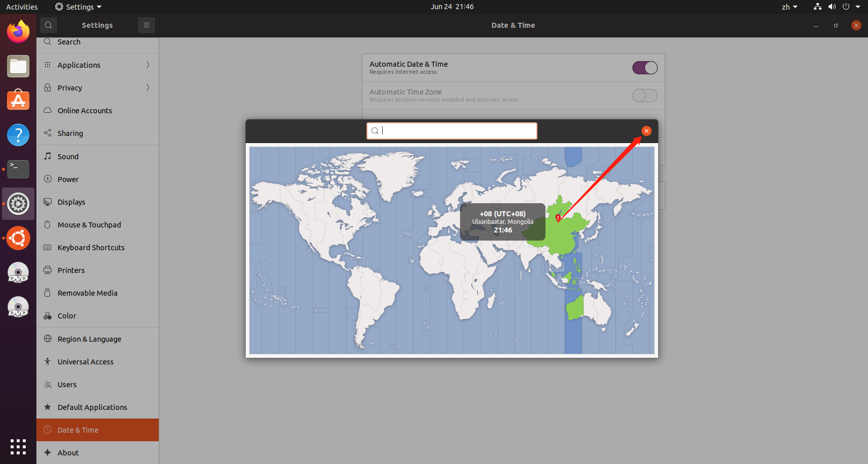This screenshot has width=868, height=464.
Task: Toggle Automatic Time Zone switch
Action: [x=645, y=96]
